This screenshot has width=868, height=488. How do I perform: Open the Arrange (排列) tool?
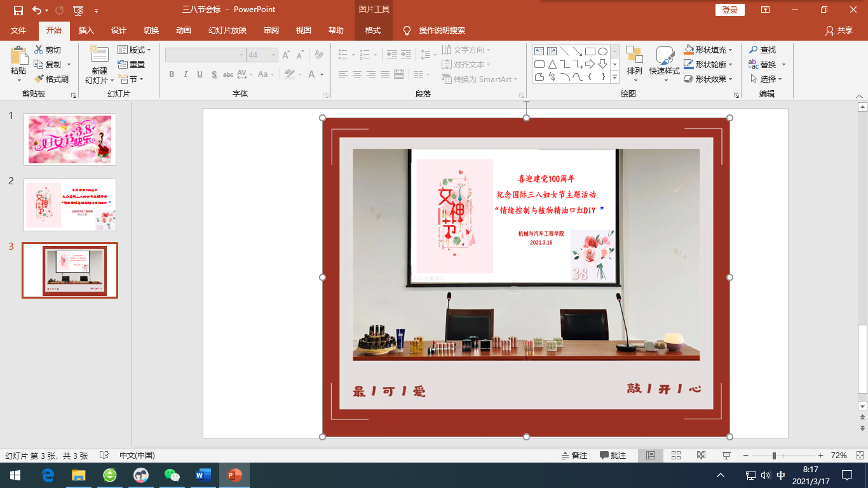click(634, 62)
